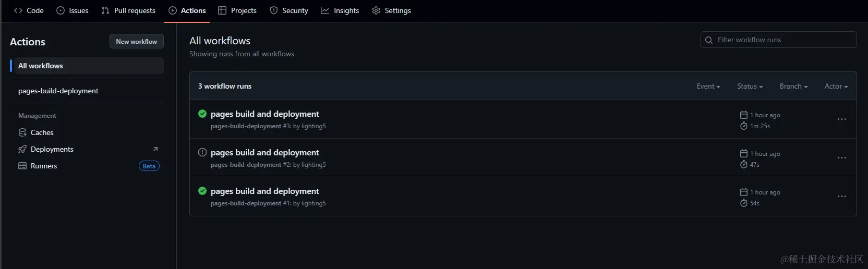Open the more options menu for run #1

tap(842, 197)
